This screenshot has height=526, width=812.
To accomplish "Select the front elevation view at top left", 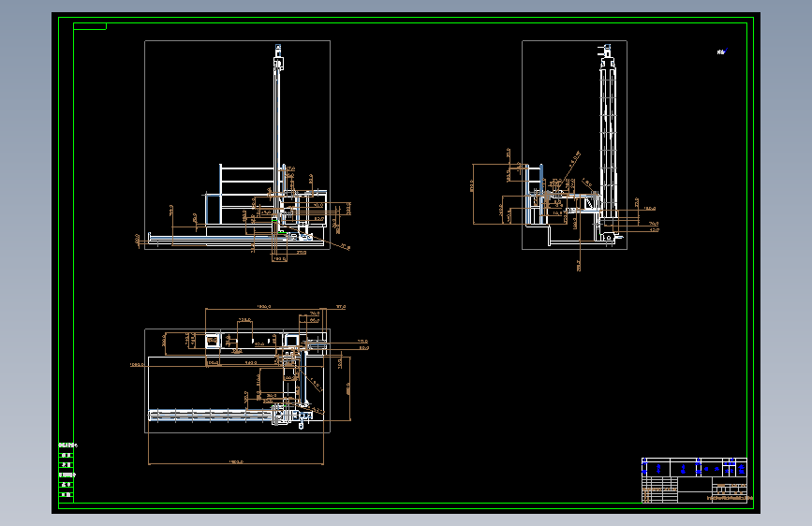I will point(237,145).
